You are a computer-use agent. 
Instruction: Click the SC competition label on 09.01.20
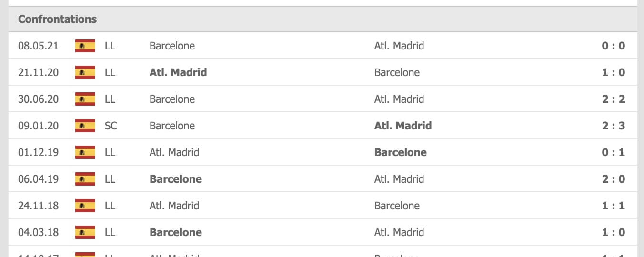pos(111,126)
